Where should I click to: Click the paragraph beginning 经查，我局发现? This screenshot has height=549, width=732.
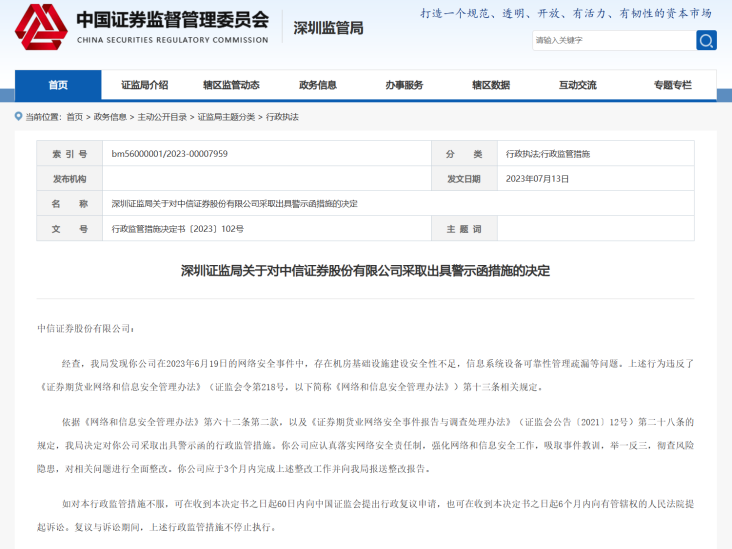[x=366, y=375]
